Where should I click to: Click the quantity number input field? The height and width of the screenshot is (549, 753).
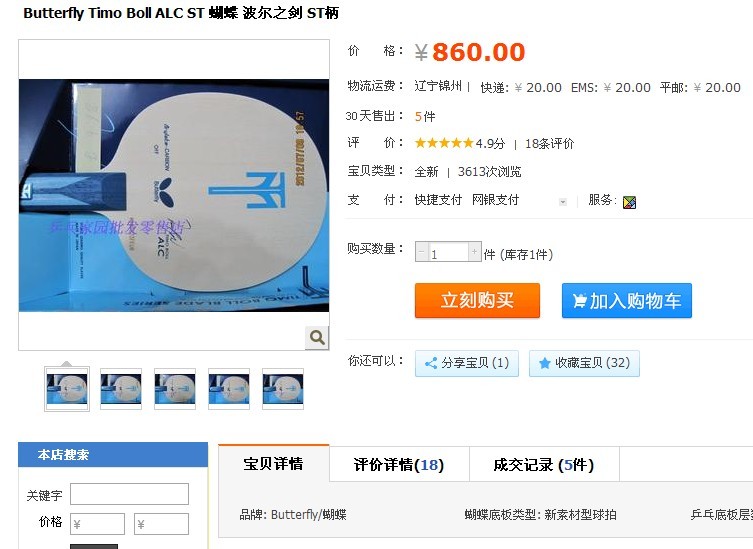448,252
